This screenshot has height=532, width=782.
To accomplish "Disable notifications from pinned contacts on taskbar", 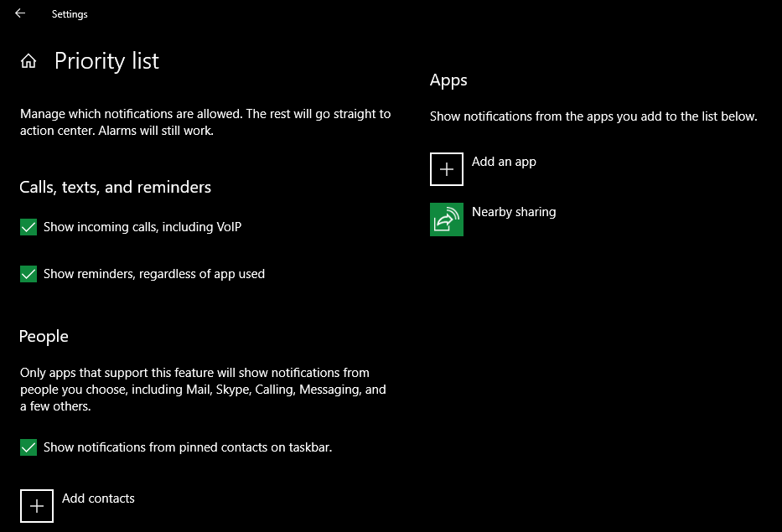I will (28, 447).
